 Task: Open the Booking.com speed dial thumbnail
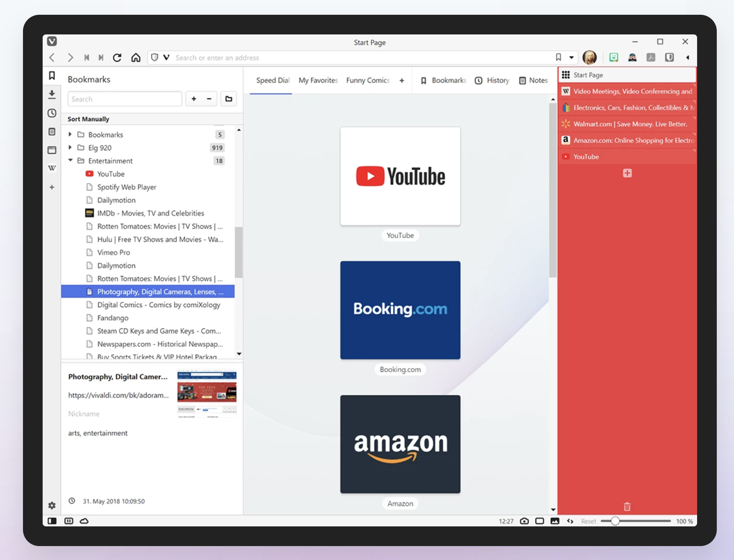tap(400, 310)
